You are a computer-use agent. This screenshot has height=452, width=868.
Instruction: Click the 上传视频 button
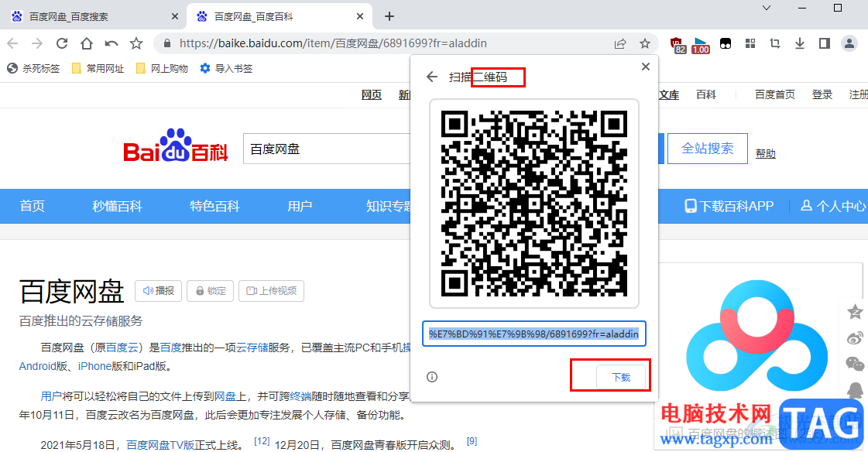(x=271, y=291)
